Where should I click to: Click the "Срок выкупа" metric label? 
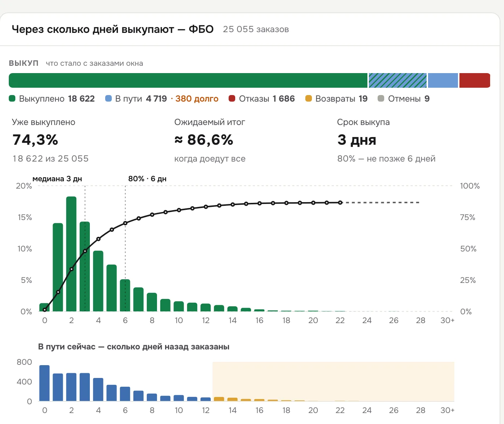coord(363,122)
